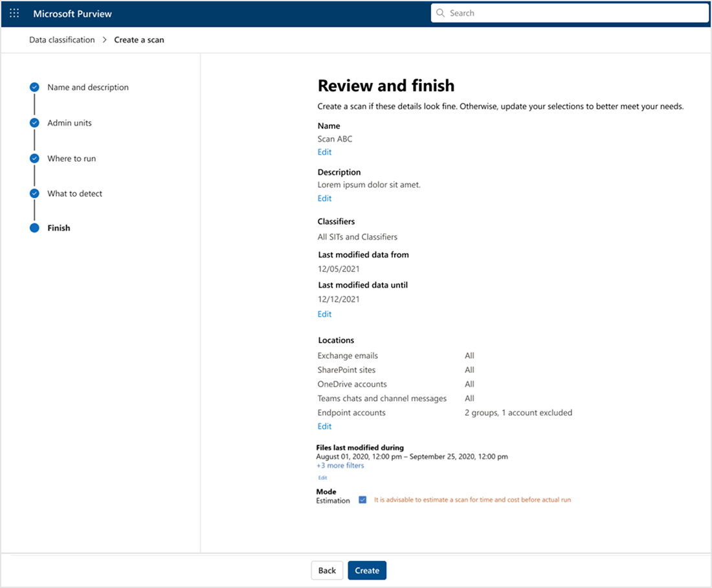The height and width of the screenshot is (588, 712).
Task: Click All SITs and Classifiers value
Action: (x=357, y=237)
